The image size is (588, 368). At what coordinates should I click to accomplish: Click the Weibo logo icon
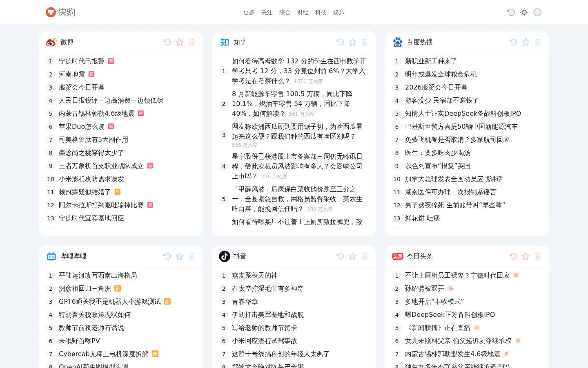(51, 42)
